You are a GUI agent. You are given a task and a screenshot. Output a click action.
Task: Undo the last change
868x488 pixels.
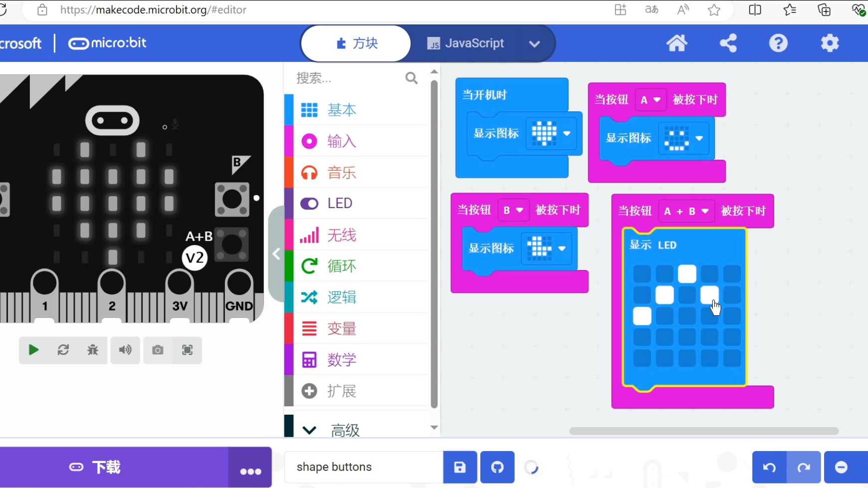[769, 467]
